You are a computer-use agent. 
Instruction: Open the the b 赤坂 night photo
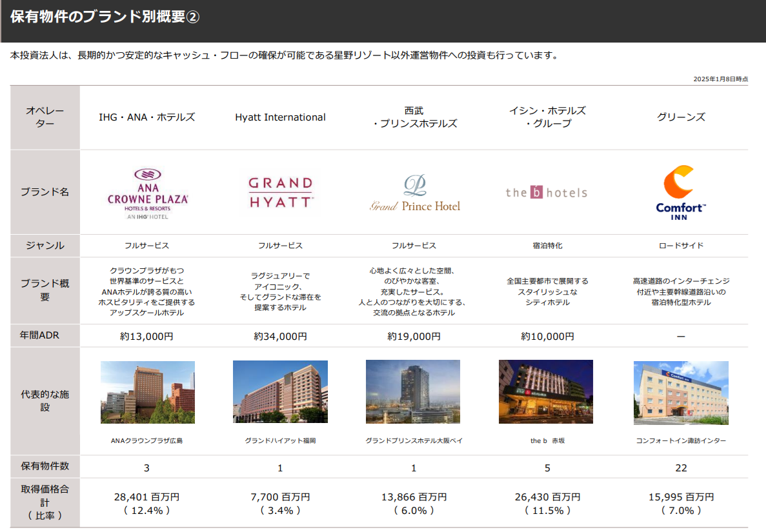tap(546, 391)
